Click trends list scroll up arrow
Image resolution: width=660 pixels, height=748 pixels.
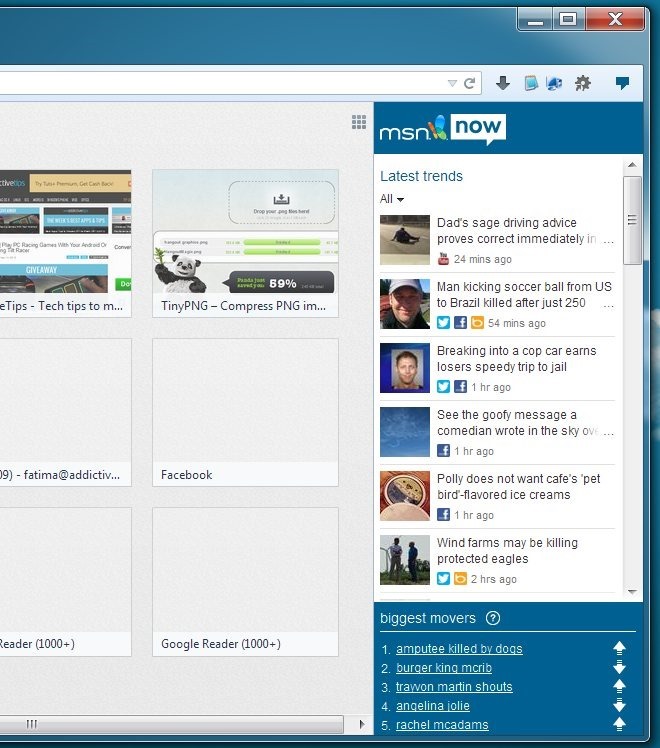(x=632, y=165)
